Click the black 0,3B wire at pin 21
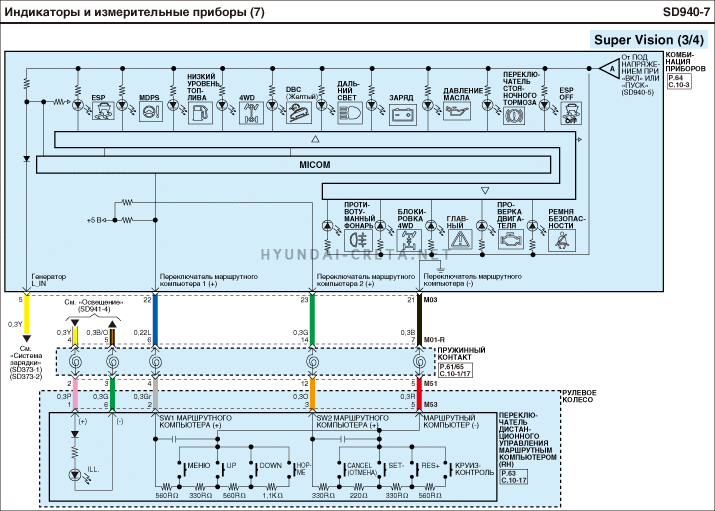715x511 pixels. coord(420,320)
